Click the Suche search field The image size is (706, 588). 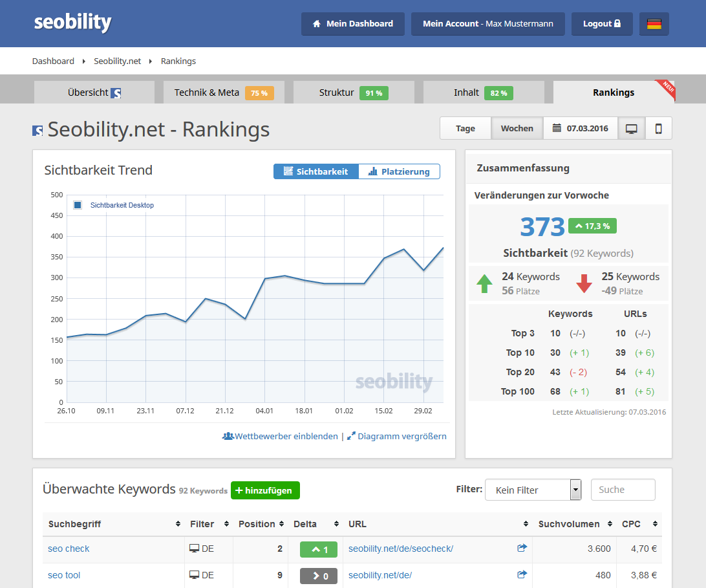623,490
